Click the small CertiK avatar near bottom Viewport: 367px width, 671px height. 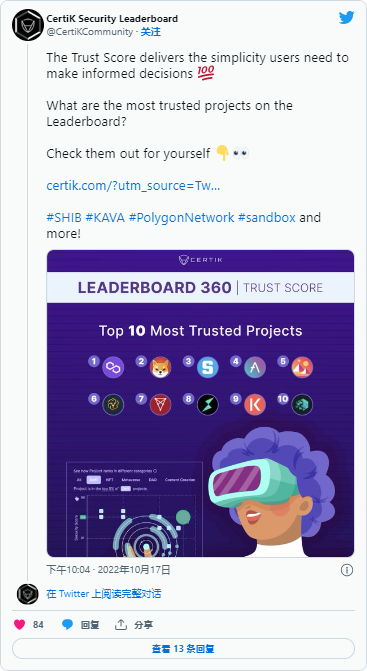28,594
